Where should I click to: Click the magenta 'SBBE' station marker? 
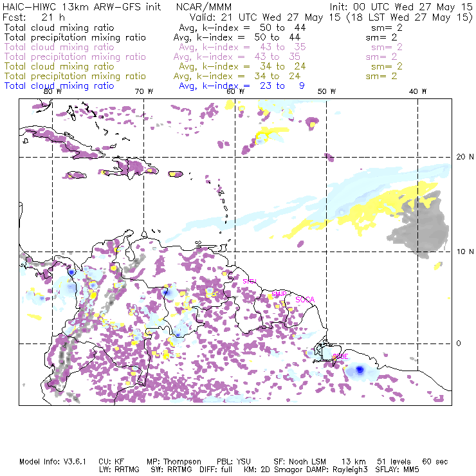[340, 356]
